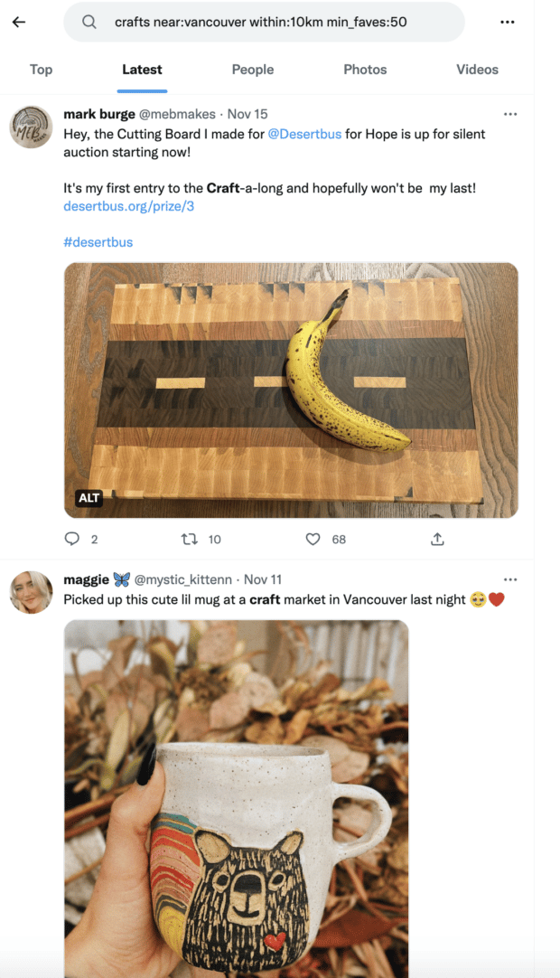Click the back arrow icon

(19, 22)
